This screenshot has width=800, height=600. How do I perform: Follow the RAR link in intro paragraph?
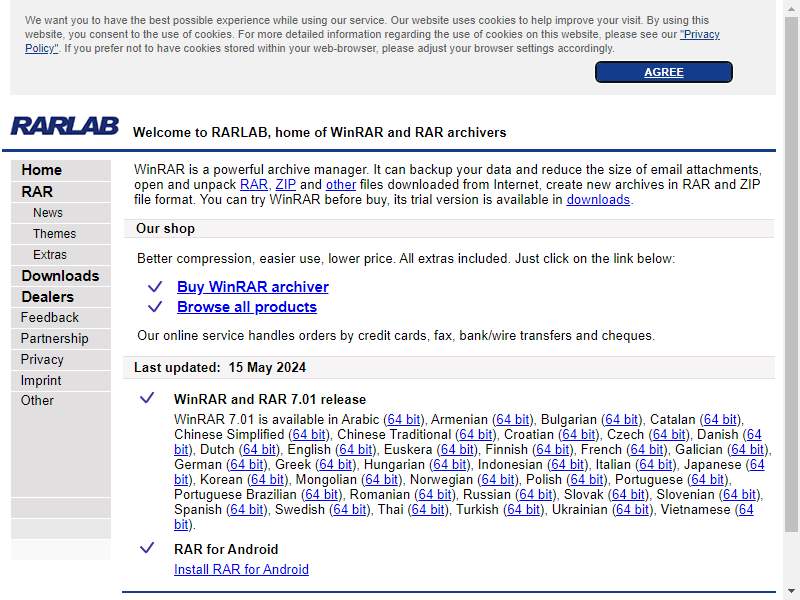coord(254,185)
